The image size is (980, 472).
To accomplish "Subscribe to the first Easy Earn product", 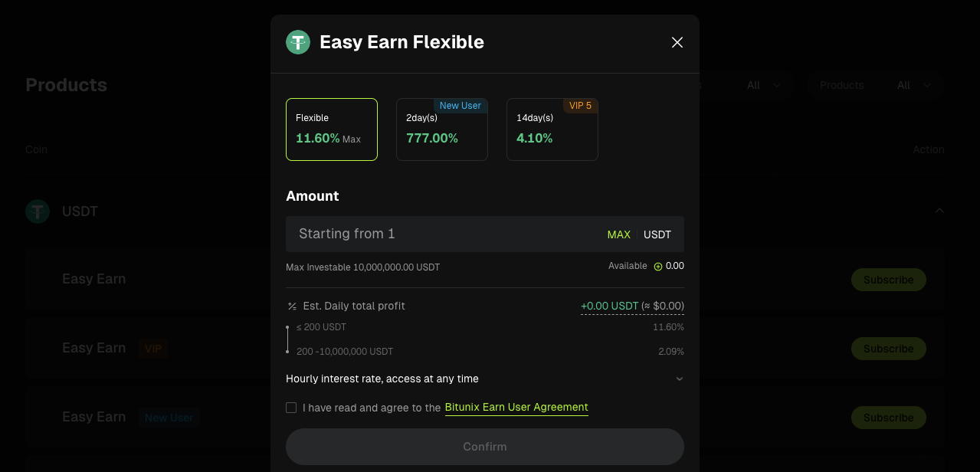I will (x=888, y=280).
